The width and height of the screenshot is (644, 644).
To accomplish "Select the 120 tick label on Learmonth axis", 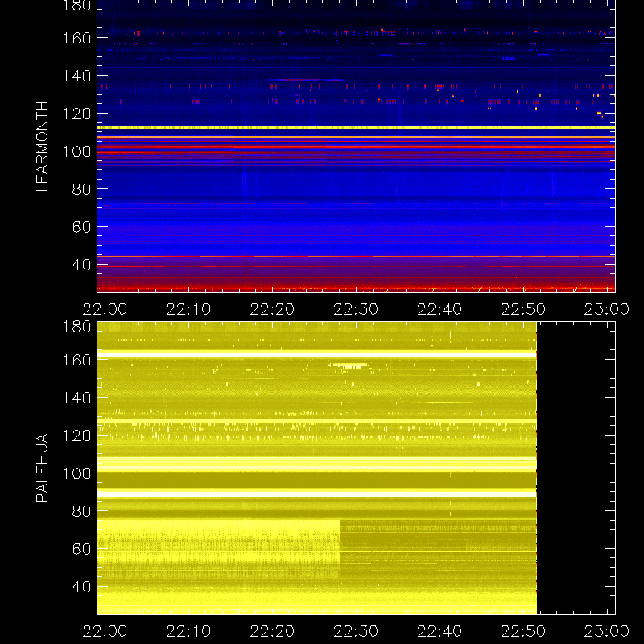I will [x=76, y=114].
